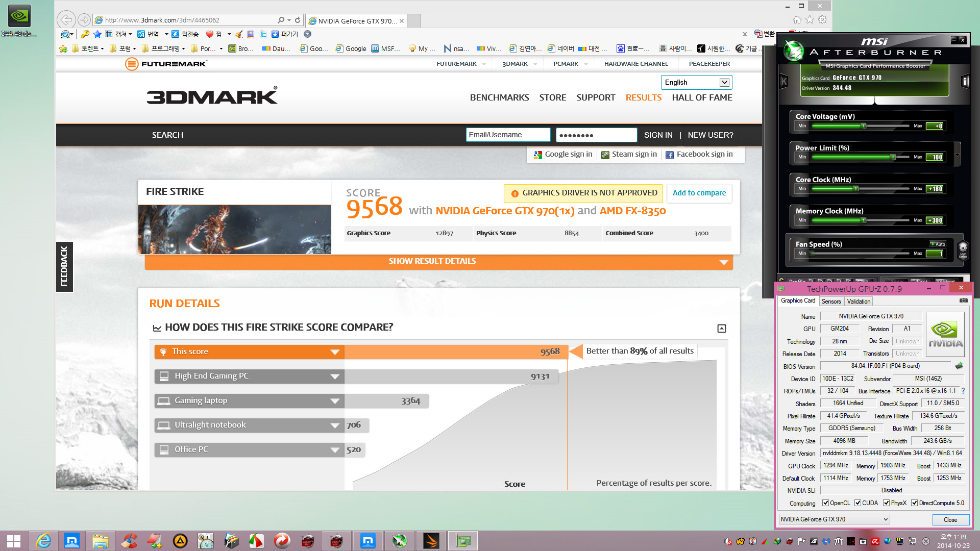Click the Power Limit slider handle
This screenshot has width=980, height=551.
[893, 157]
